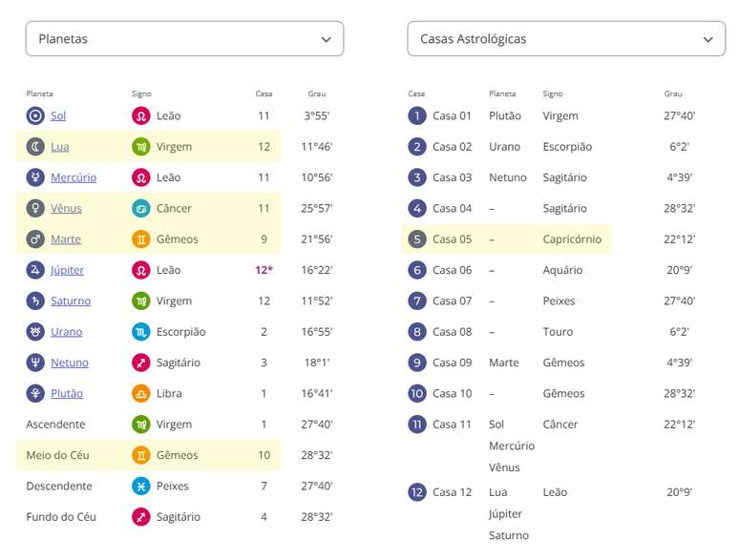The image size is (739, 560).
Task: Click the Sol planet symbol icon
Action: [35, 115]
